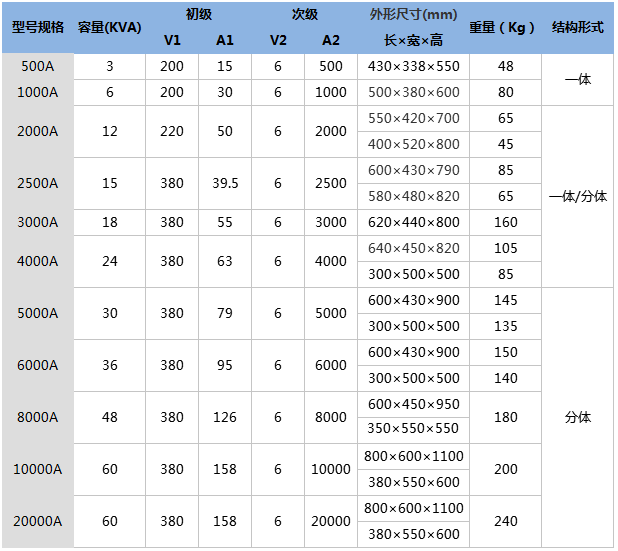Click capacity 18 in 3000A row

pyautogui.click(x=110, y=222)
